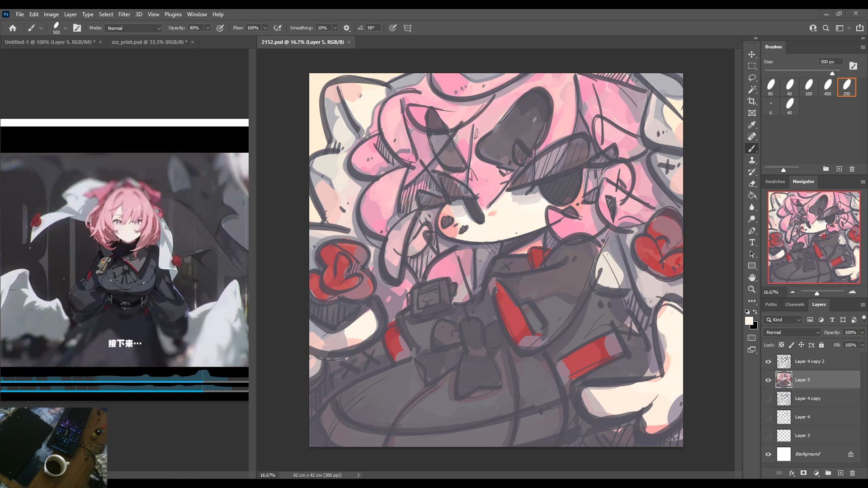Open layer Fill dropdown arrow
The height and width of the screenshot is (488, 868).
click(862, 345)
